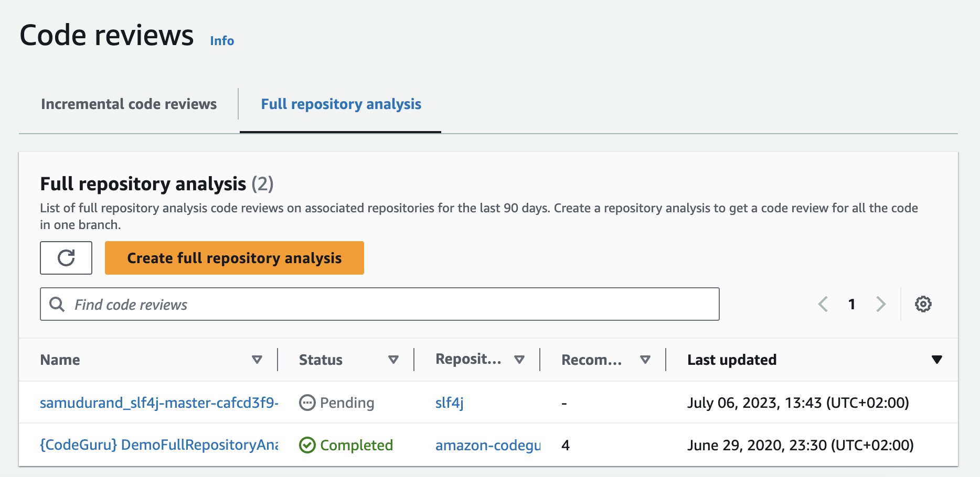This screenshot has width=980, height=477.
Task: Click the Pending status icon
Action: coord(307,403)
